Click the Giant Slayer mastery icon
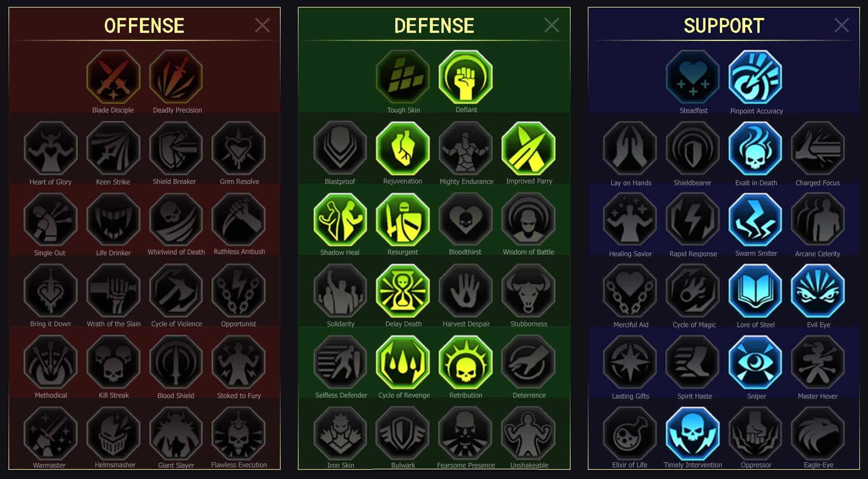This screenshot has width=868, height=479. coord(176,433)
